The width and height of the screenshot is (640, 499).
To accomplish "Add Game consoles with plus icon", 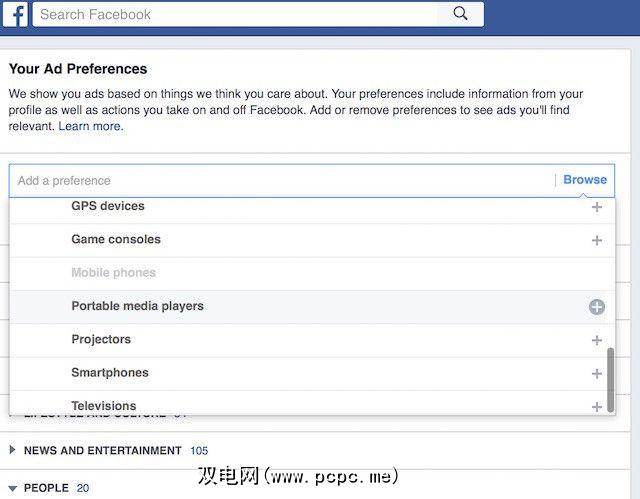I will point(597,240).
